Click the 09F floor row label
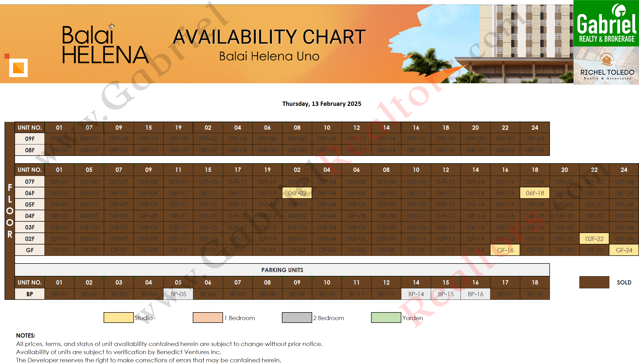639x364 pixels. [30, 139]
